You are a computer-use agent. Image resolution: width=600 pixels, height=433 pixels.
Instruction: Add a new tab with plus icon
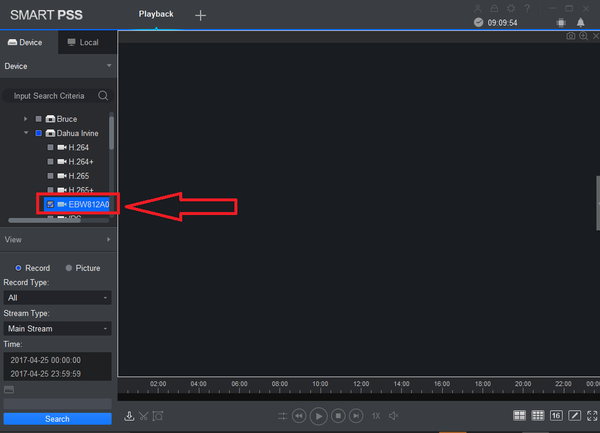tap(200, 15)
